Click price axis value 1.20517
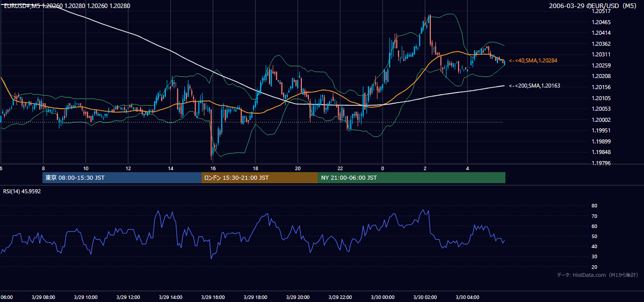 click(x=602, y=11)
